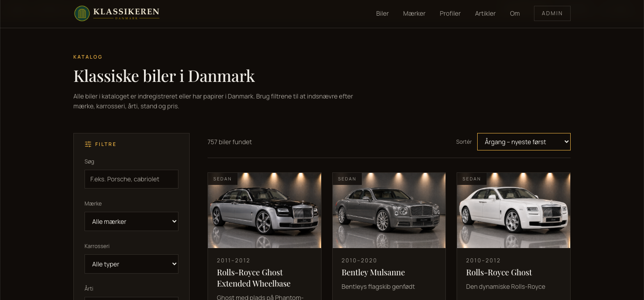Click the Sedan badge on the Bentley Mulsanne card

pos(347,179)
